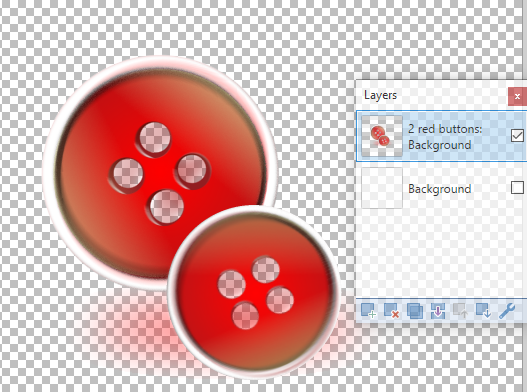Click the "2 red buttons: Background" layer name

[x=445, y=136]
